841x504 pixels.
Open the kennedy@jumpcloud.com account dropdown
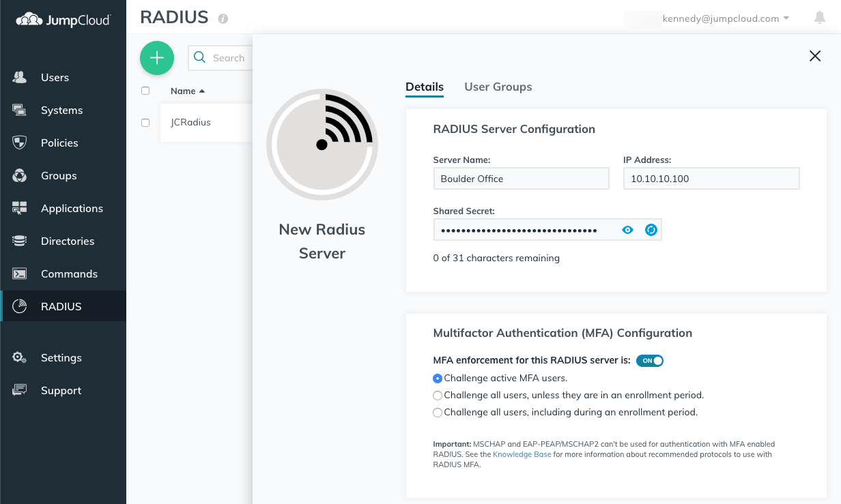click(x=726, y=18)
